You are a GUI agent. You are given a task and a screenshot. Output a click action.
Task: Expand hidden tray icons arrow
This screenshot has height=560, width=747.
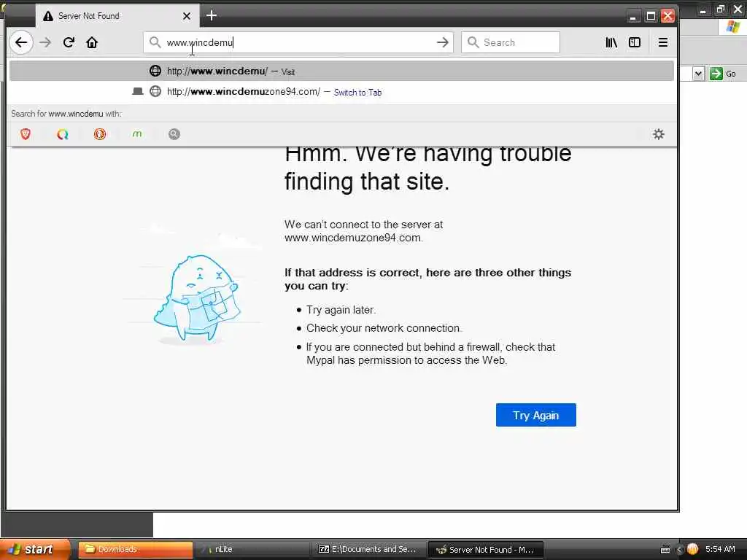tap(679, 550)
